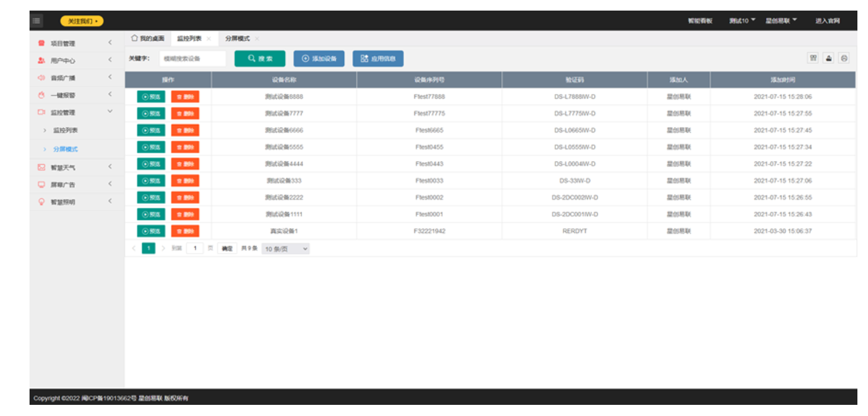This screenshot has width=868, height=416.
Task: Click the 音频广播 speaker icon in sidebar
Action: pos(41,78)
